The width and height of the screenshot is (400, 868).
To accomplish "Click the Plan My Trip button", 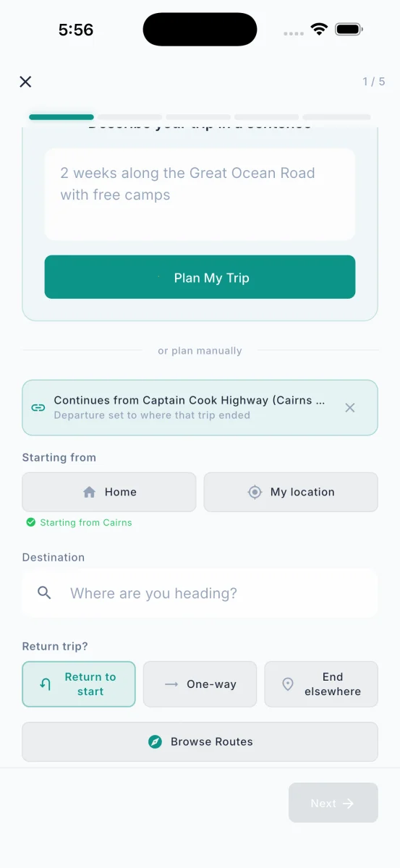I will [200, 277].
